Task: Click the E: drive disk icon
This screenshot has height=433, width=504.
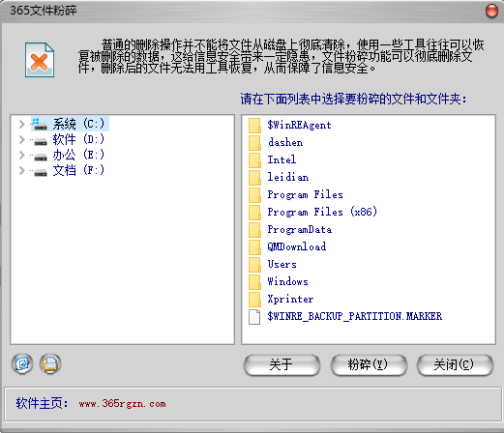Action: click(41, 157)
